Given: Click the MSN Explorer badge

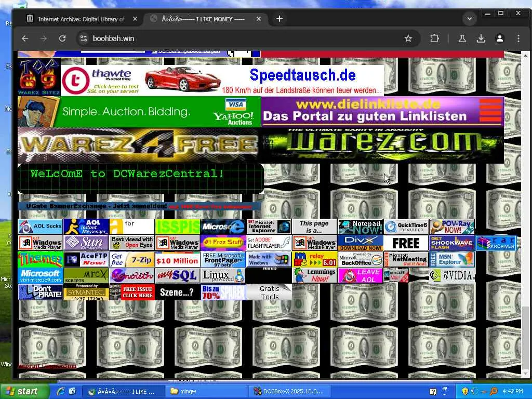Looking at the screenshot, I should pyautogui.click(x=452, y=259).
